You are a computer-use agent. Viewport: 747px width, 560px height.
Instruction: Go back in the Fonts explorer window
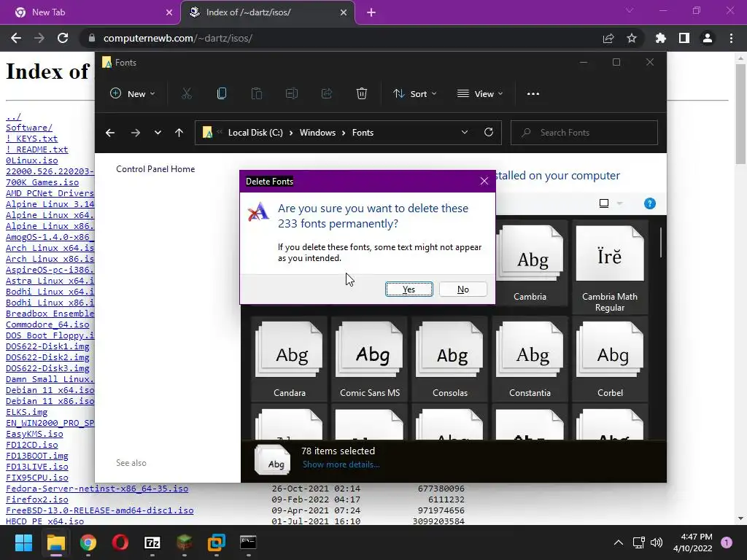click(x=110, y=133)
